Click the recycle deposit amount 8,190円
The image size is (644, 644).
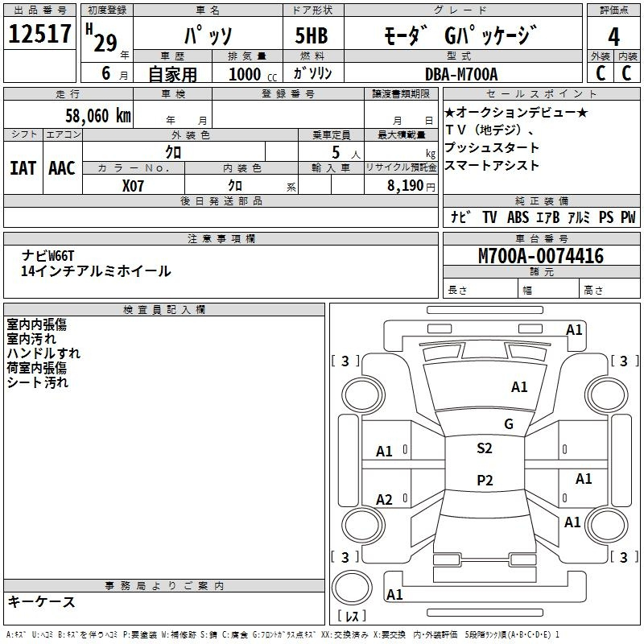coord(408,184)
